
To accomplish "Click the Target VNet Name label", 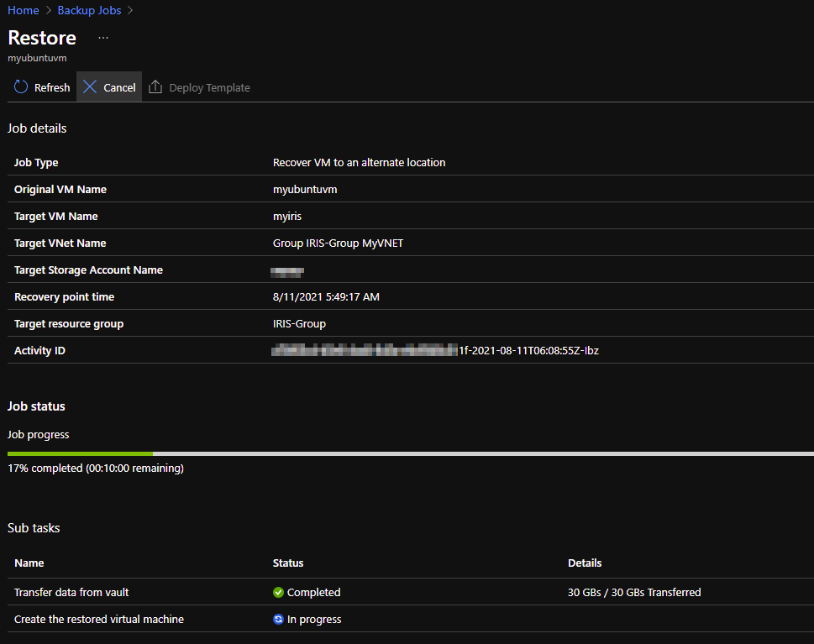I will pos(60,243).
